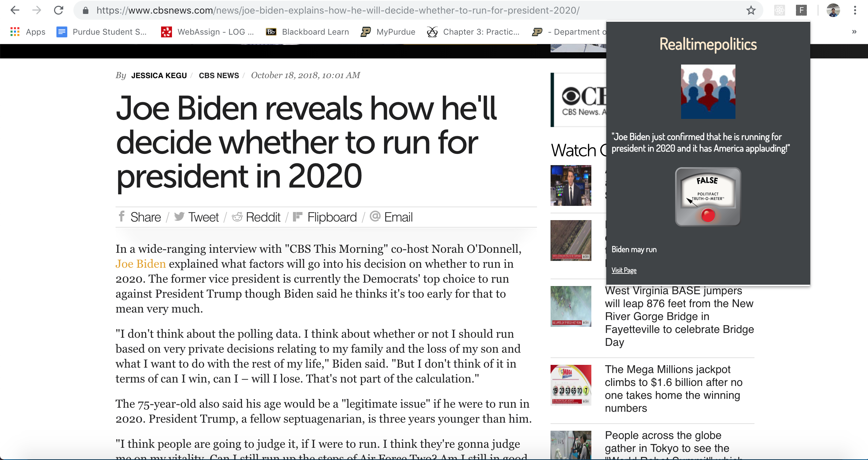Screen dimensions: 868x460
Task: Click the F extension icon in toolbar
Action: pyautogui.click(x=801, y=10)
